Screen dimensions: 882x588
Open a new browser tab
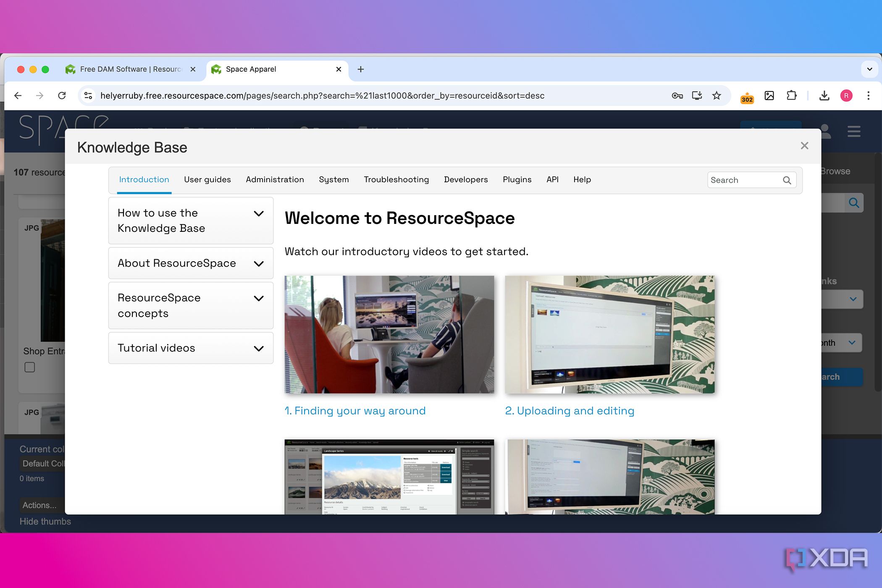coord(361,69)
